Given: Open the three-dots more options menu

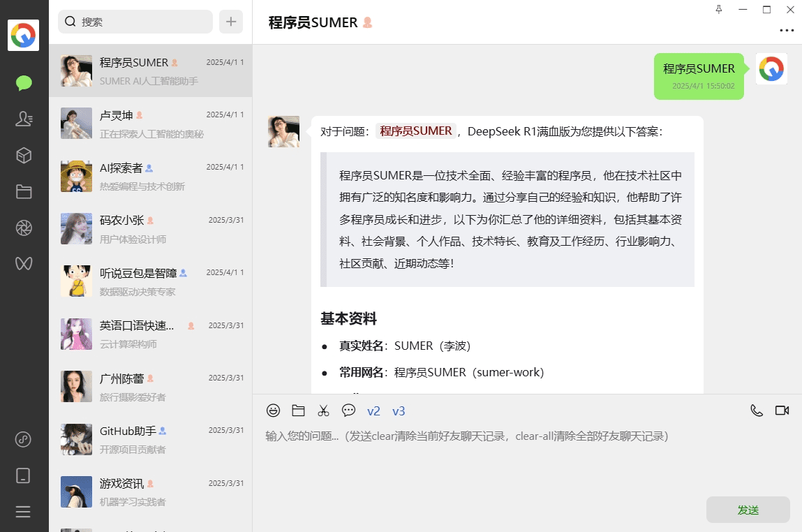Looking at the screenshot, I should [x=787, y=30].
